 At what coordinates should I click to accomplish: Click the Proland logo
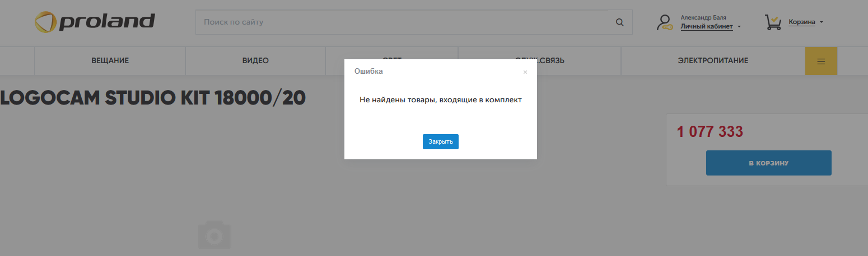94,22
